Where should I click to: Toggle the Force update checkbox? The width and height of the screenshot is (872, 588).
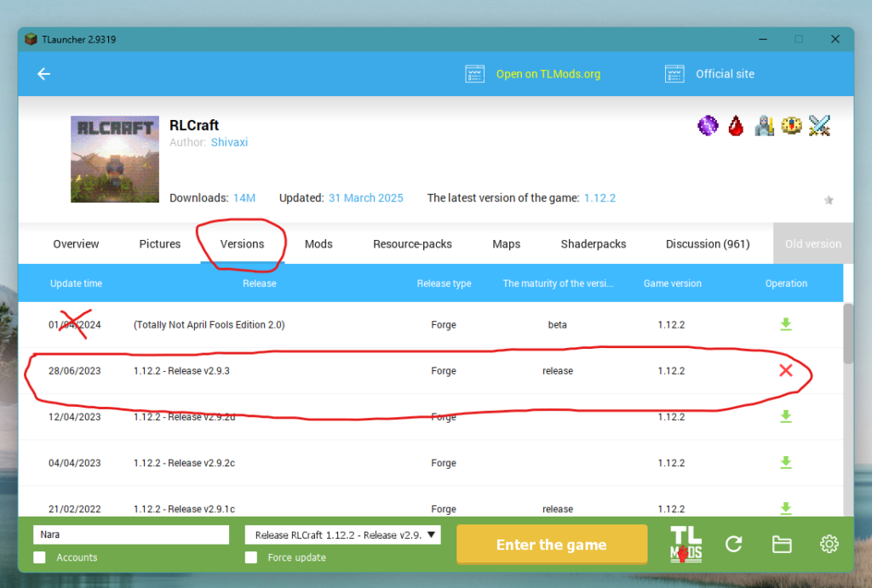(x=251, y=557)
